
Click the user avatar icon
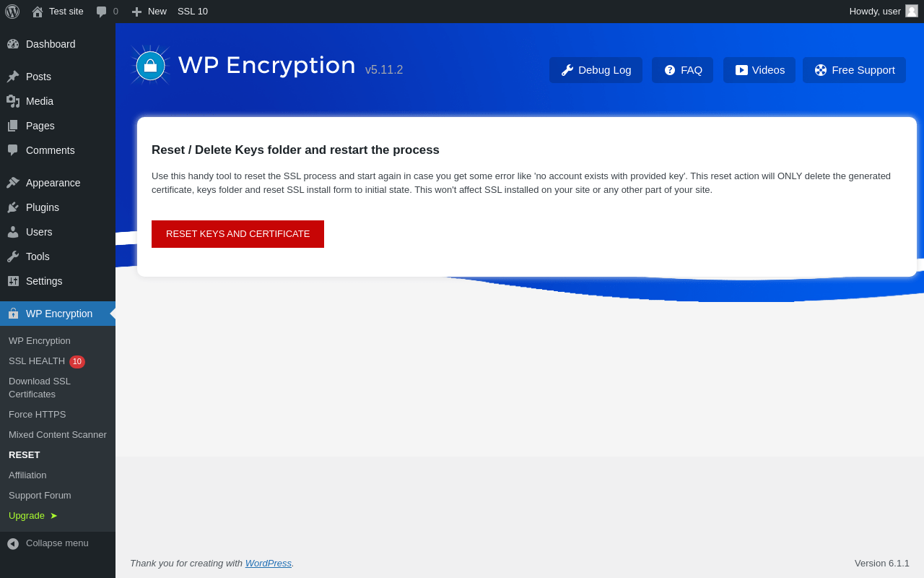click(x=912, y=11)
